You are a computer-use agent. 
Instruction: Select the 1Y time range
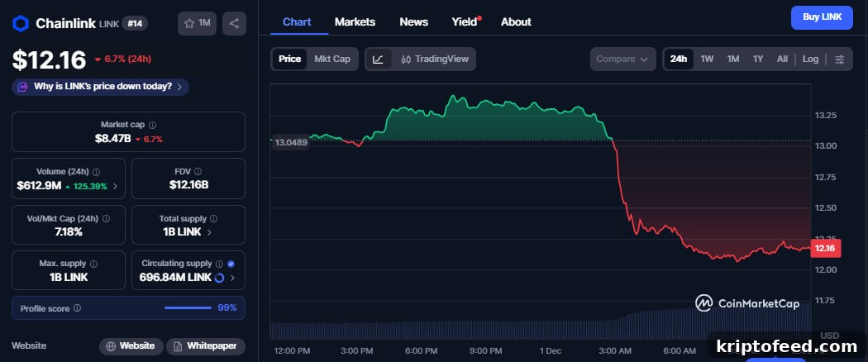click(758, 60)
